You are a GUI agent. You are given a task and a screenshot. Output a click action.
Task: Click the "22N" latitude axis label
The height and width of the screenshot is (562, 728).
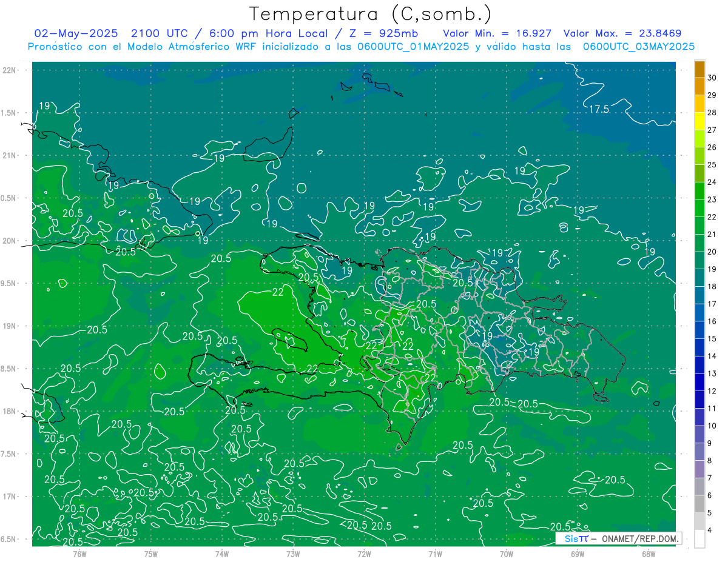(9, 70)
